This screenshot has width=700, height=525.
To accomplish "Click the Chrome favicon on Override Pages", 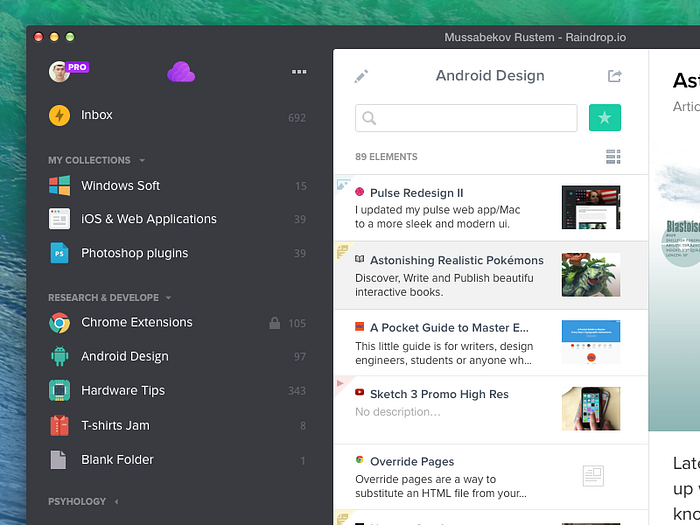I will pyautogui.click(x=359, y=459).
